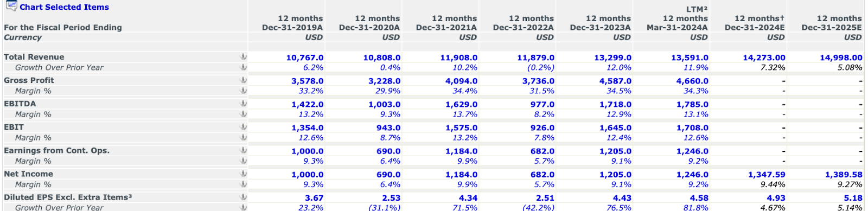This screenshot has height=211, width=868.
Task: Click the chart icon for Gross Profit Margin %
Action: click(x=244, y=91)
